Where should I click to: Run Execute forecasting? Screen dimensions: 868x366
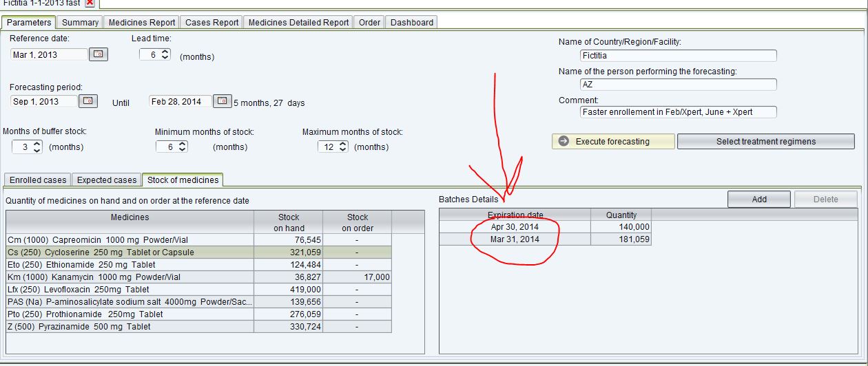[x=613, y=141]
